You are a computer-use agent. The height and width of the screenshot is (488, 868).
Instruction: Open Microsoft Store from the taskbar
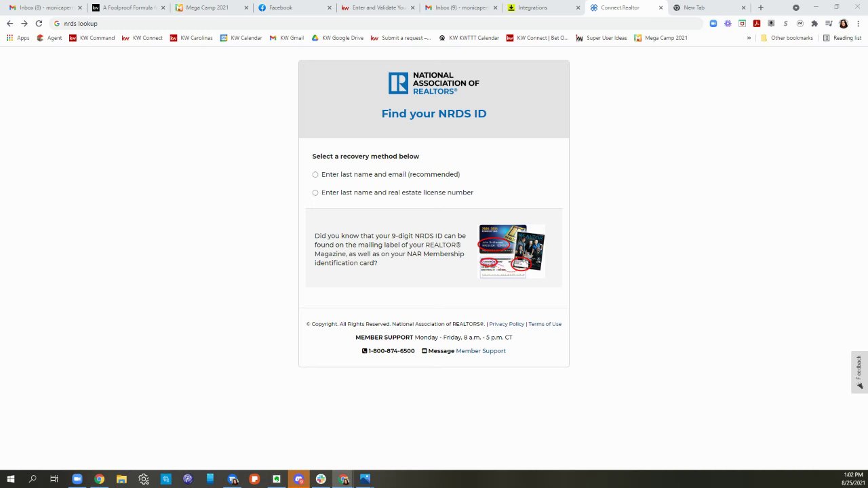pyautogui.click(x=166, y=479)
